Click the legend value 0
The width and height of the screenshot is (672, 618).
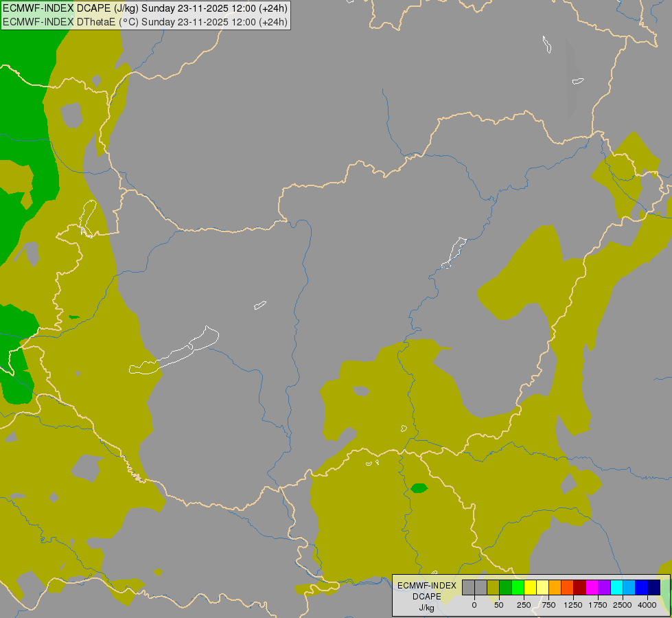(474, 605)
